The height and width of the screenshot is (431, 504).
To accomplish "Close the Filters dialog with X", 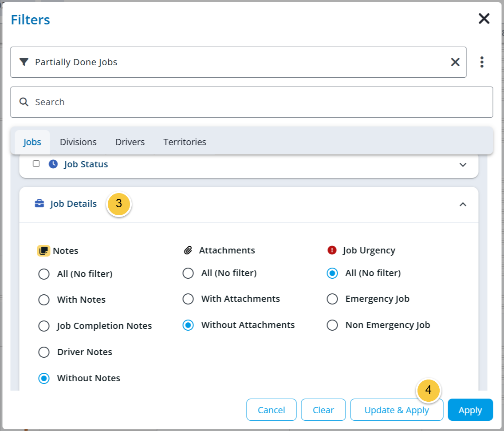I will coord(484,19).
